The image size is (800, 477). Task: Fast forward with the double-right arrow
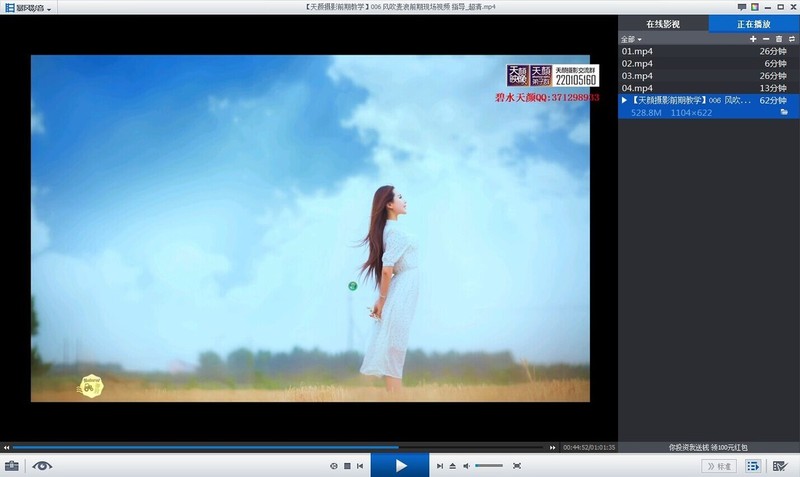[x=553, y=447]
